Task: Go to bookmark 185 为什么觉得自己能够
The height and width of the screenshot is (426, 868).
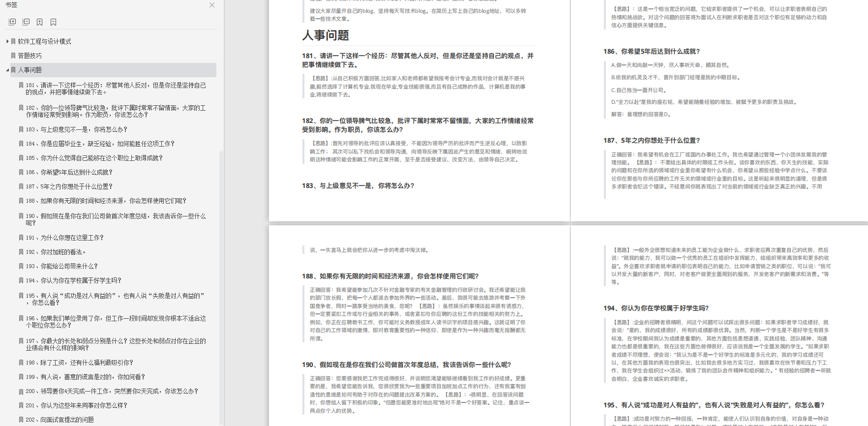Action: pos(94,158)
